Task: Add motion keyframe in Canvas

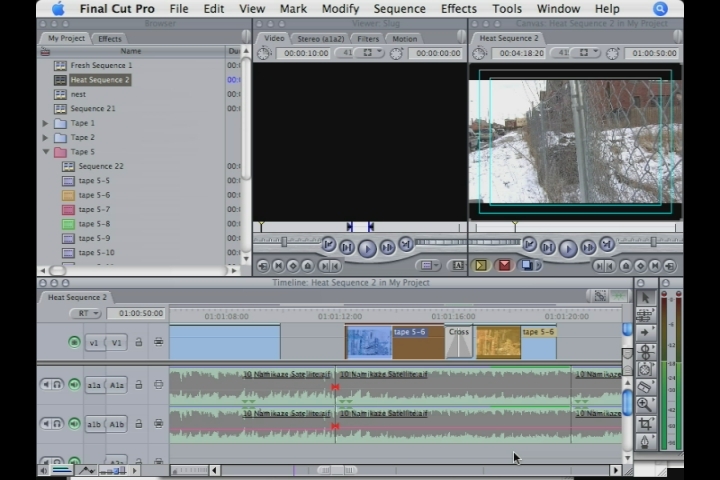Action: pos(640,265)
